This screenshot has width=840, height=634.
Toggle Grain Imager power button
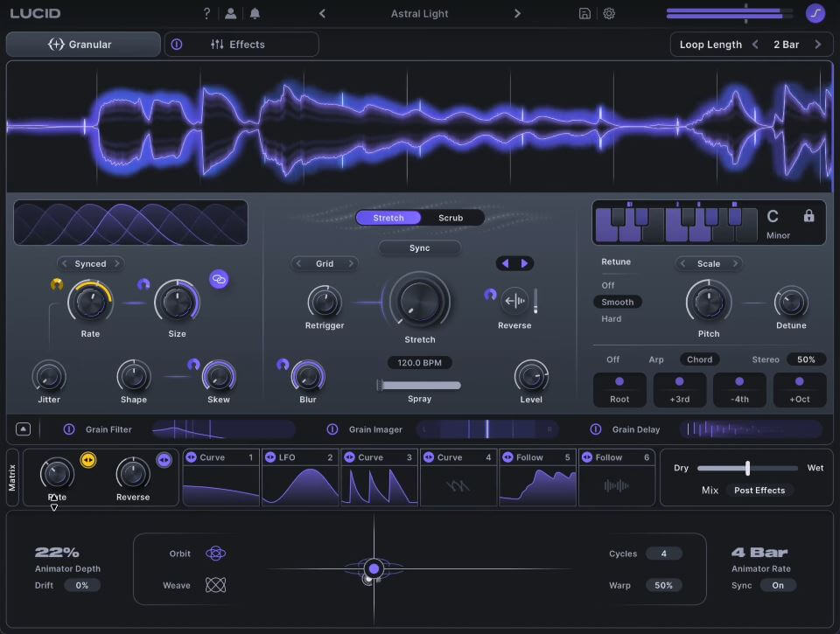coord(332,428)
